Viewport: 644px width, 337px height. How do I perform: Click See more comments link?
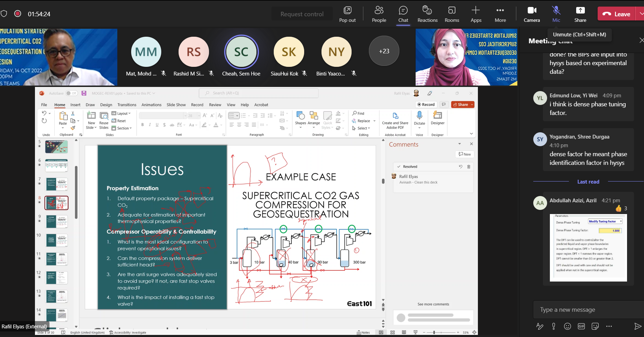[433, 304]
